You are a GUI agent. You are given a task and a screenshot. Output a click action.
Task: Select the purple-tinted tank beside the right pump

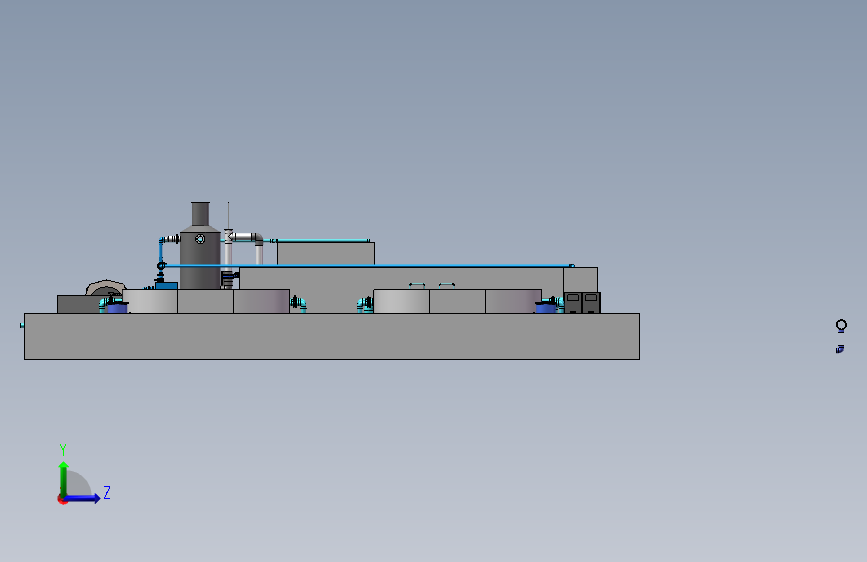click(513, 301)
